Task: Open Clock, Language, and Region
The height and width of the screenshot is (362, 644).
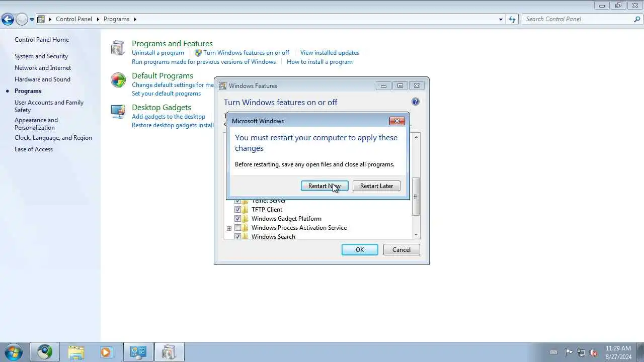Action: pos(53,138)
